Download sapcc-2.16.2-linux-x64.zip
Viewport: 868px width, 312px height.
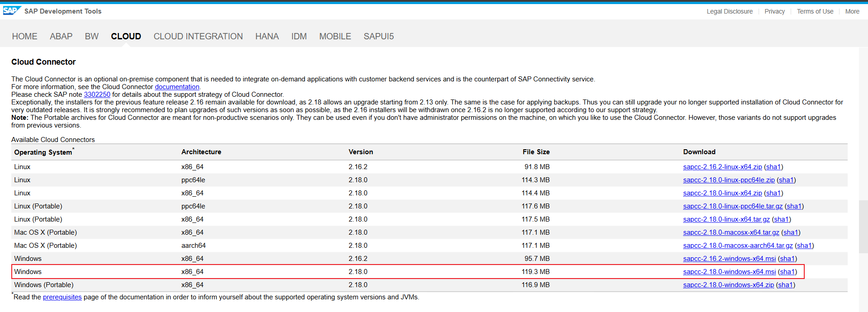coord(722,167)
